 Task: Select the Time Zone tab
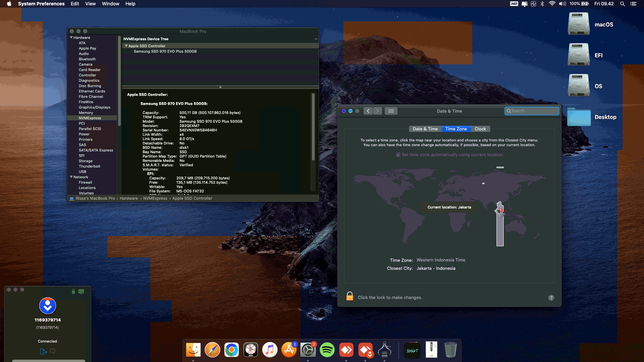pos(456,129)
